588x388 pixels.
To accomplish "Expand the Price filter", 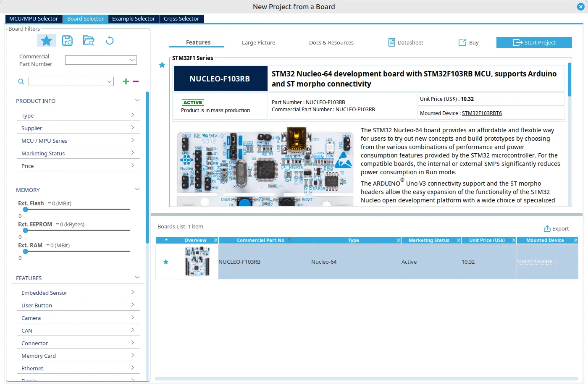I will (x=132, y=165).
